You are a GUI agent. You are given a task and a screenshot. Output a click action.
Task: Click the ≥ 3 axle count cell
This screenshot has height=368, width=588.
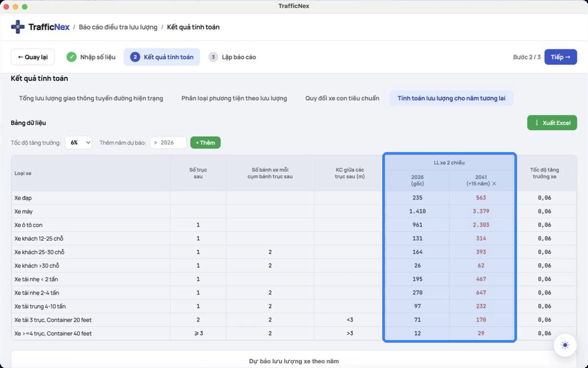click(198, 333)
